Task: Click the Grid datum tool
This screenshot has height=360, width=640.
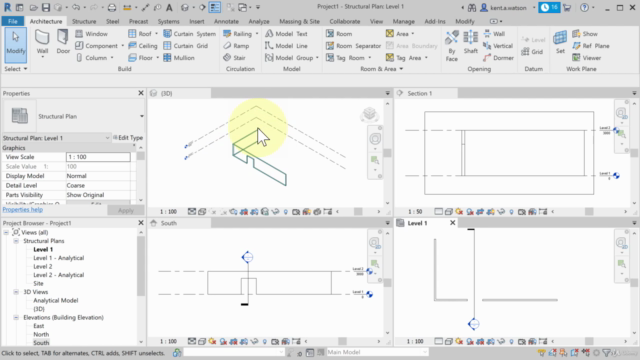Action: 532,52
